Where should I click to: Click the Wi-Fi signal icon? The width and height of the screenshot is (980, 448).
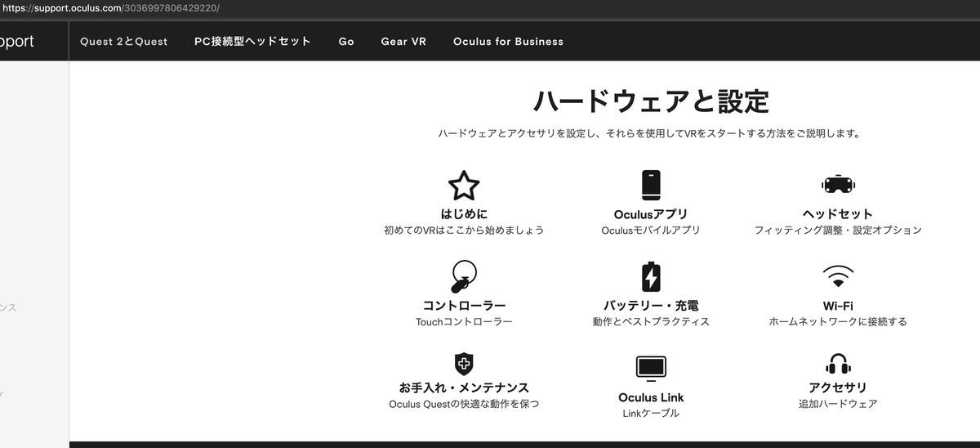click(x=838, y=276)
